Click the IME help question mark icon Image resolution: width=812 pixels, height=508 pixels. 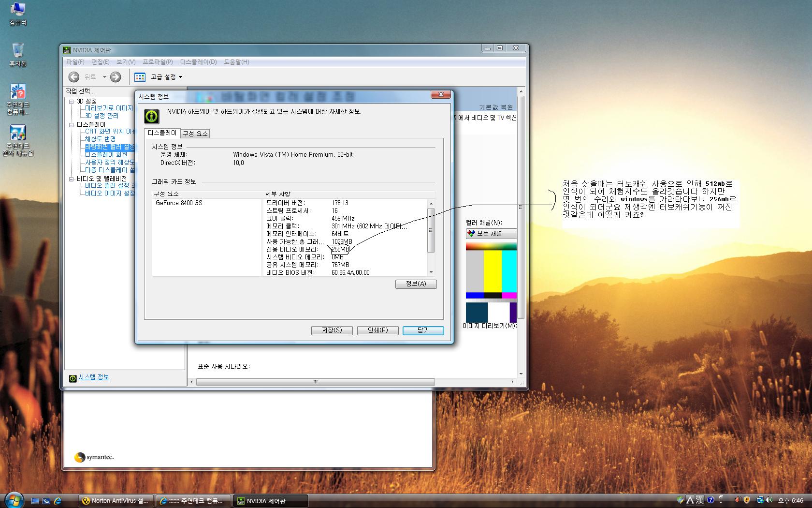click(710, 500)
